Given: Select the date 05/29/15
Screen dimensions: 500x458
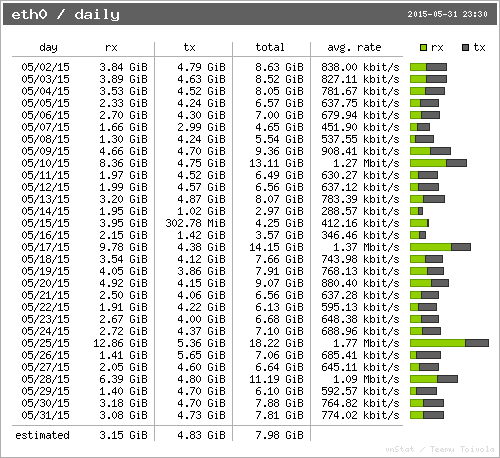Looking at the screenshot, I should 45,391.
